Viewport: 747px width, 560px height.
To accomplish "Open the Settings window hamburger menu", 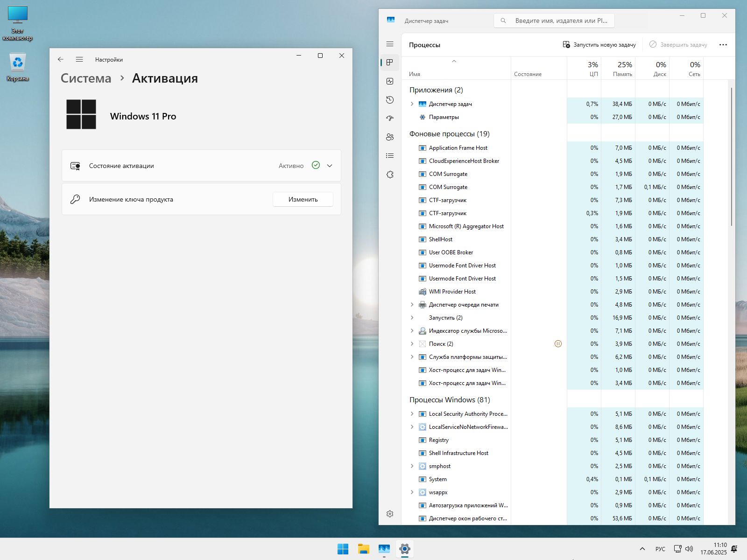I will [79, 59].
